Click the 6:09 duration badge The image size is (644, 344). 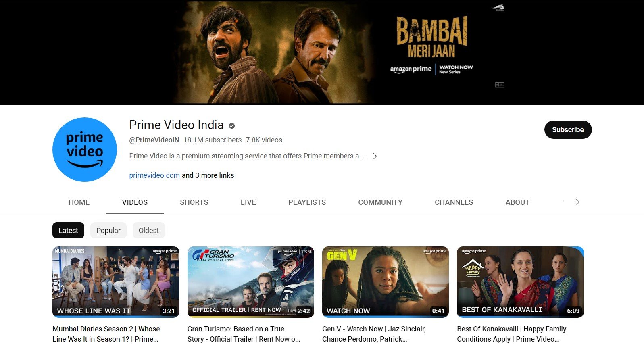573,311
